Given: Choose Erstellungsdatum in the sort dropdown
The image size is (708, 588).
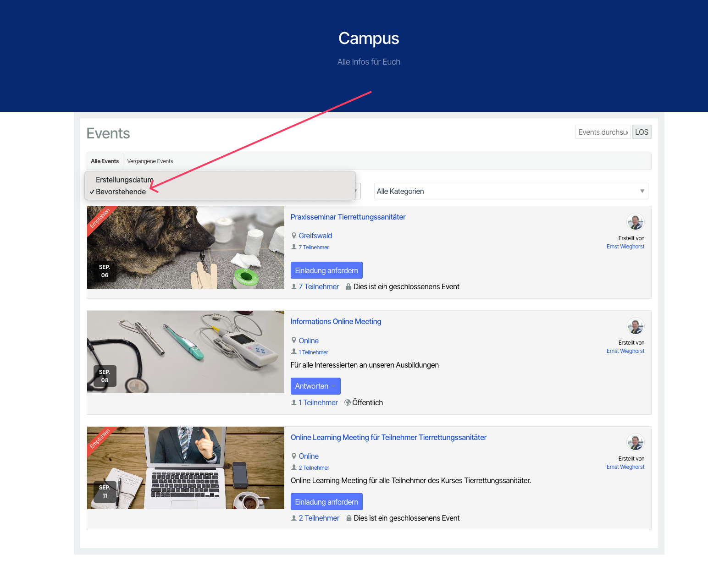Looking at the screenshot, I should pyautogui.click(x=124, y=180).
